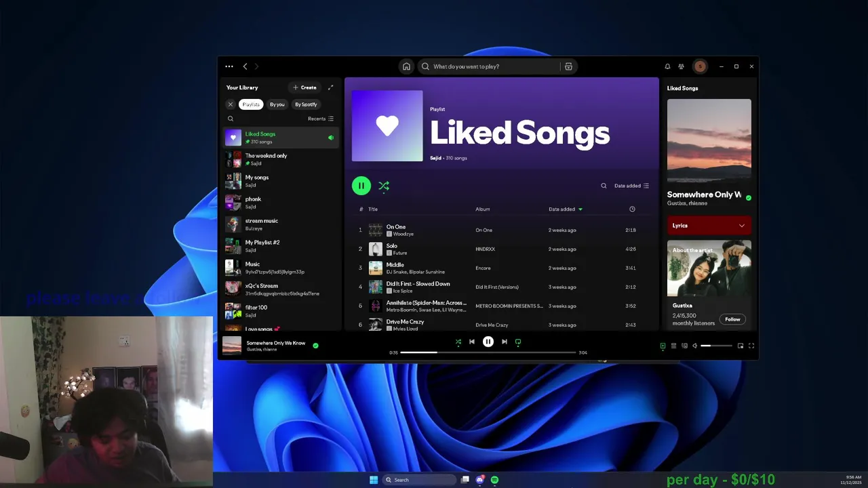Image resolution: width=868 pixels, height=488 pixels.
Task: Open the album link HNDRXX
Action: click(486, 249)
